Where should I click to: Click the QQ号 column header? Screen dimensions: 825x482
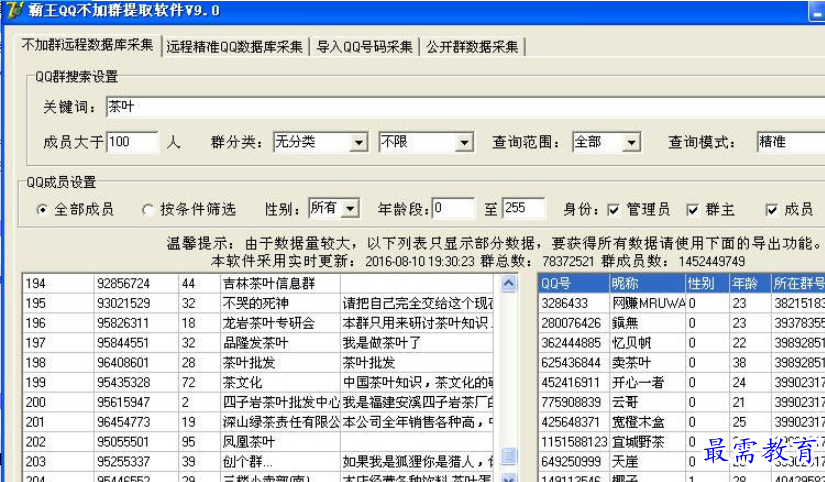pyautogui.click(x=574, y=284)
